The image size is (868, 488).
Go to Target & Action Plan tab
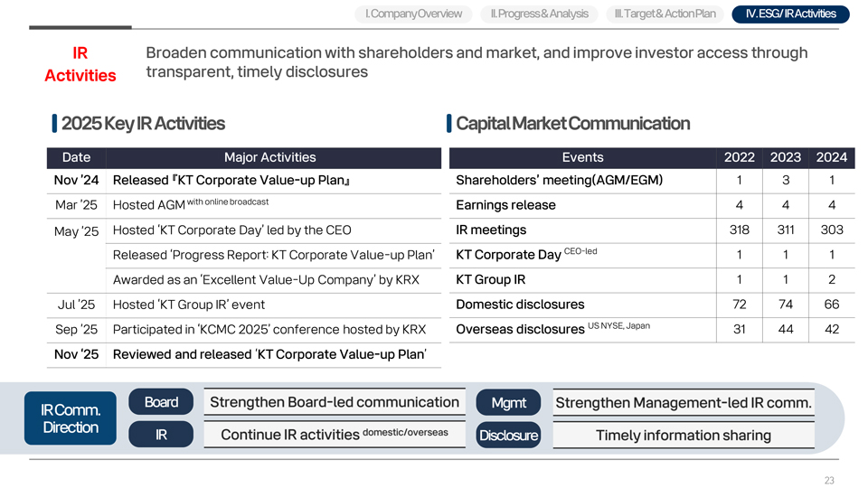point(665,14)
